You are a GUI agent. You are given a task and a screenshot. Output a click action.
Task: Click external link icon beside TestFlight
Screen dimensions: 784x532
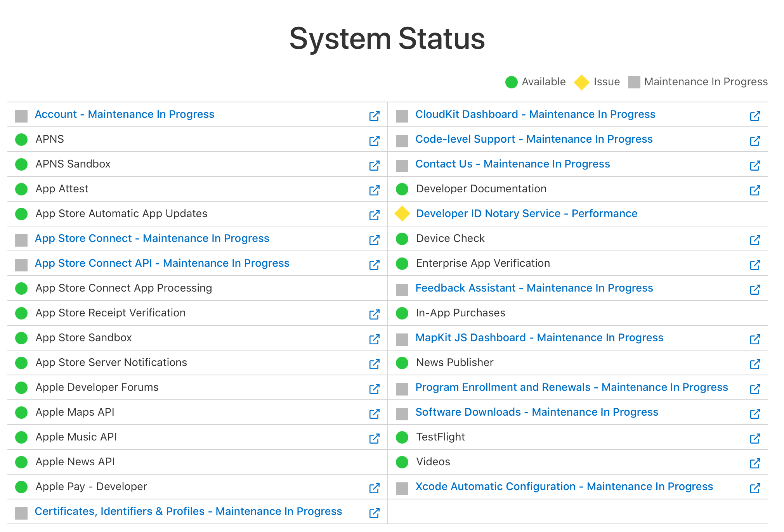(x=755, y=438)
